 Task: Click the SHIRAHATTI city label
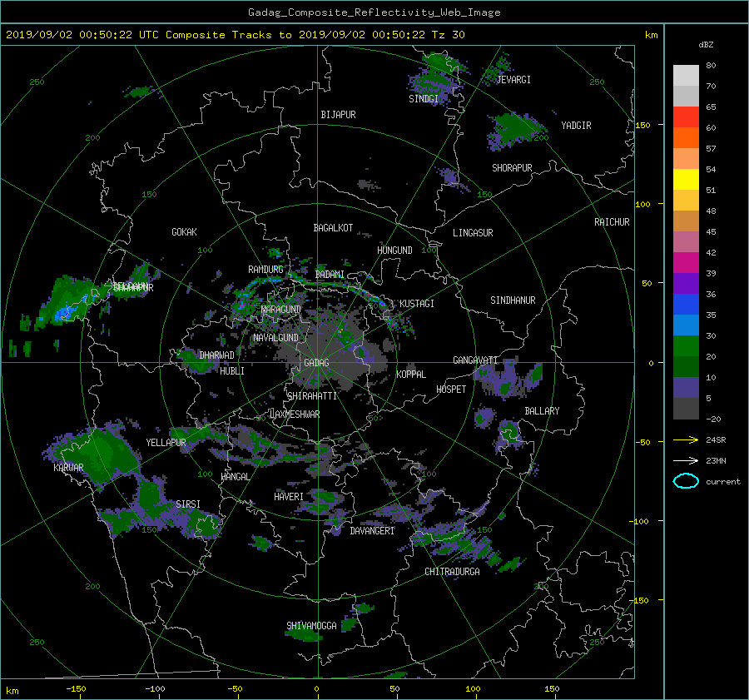(312, 396)
